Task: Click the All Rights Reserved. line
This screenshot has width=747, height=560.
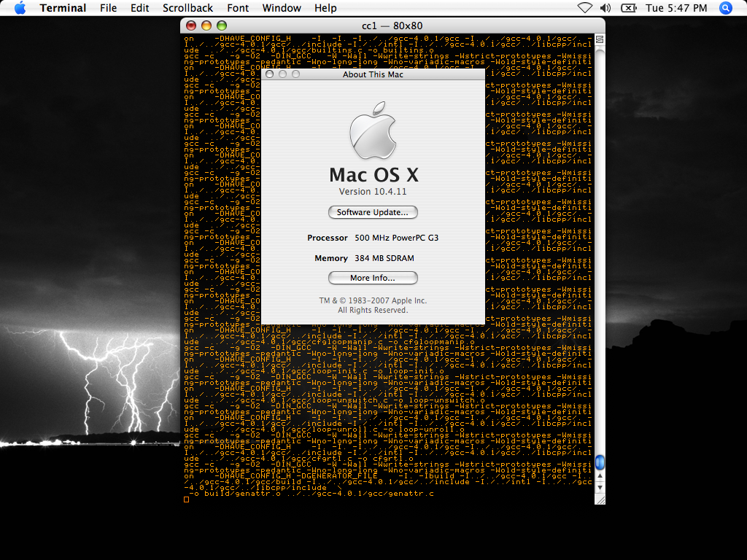Action: (373, 310)
